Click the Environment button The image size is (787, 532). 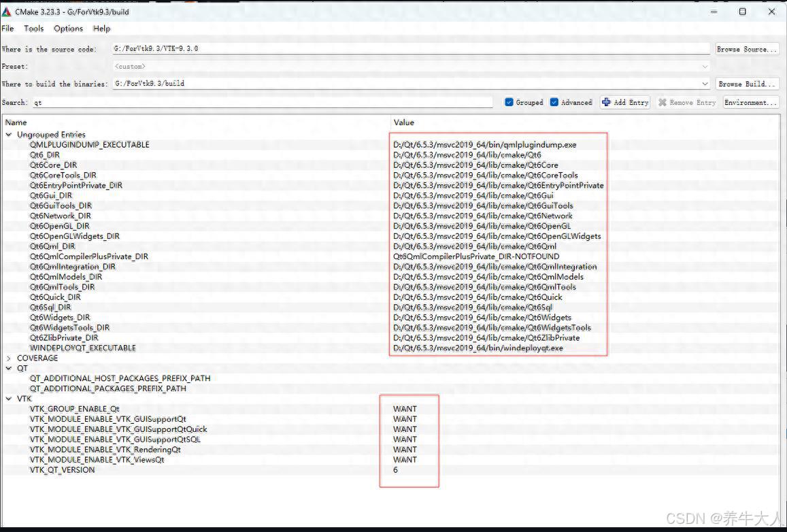751,102
